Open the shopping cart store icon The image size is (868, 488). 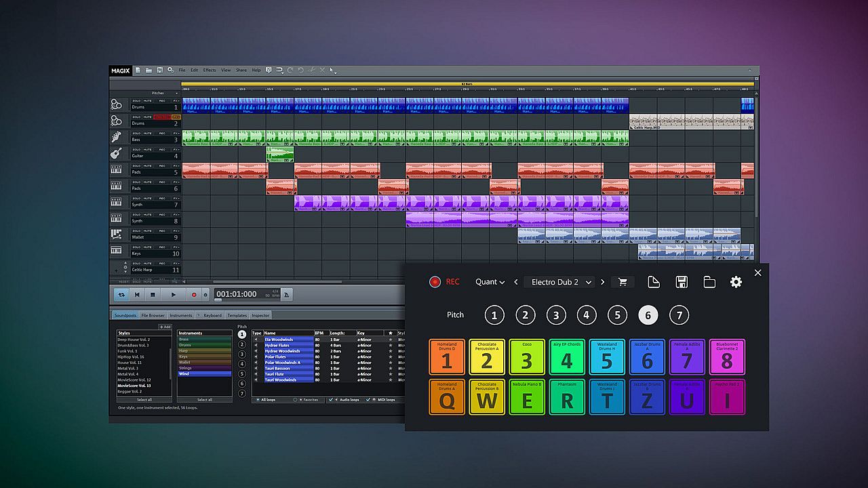(622, 282)
